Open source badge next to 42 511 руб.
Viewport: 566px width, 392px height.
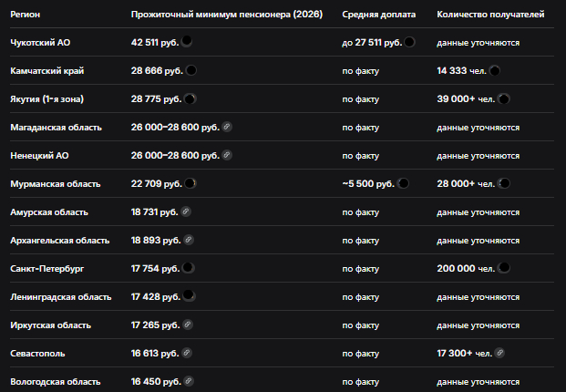[186, 42]
